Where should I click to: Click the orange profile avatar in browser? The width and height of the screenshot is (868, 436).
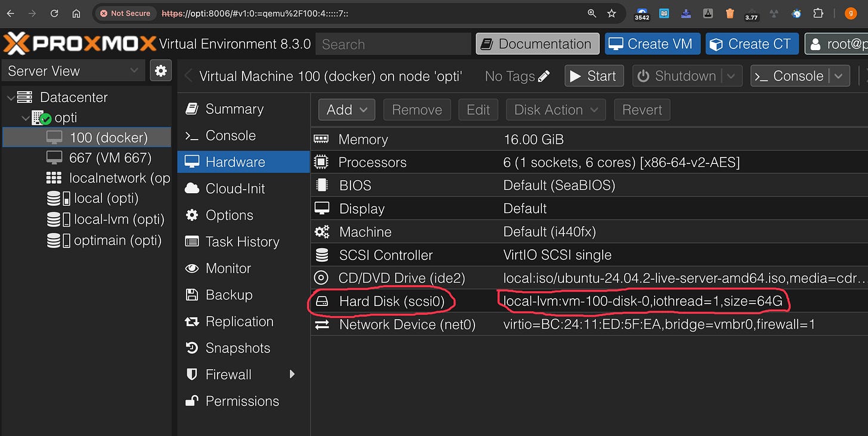click(850, 13)
